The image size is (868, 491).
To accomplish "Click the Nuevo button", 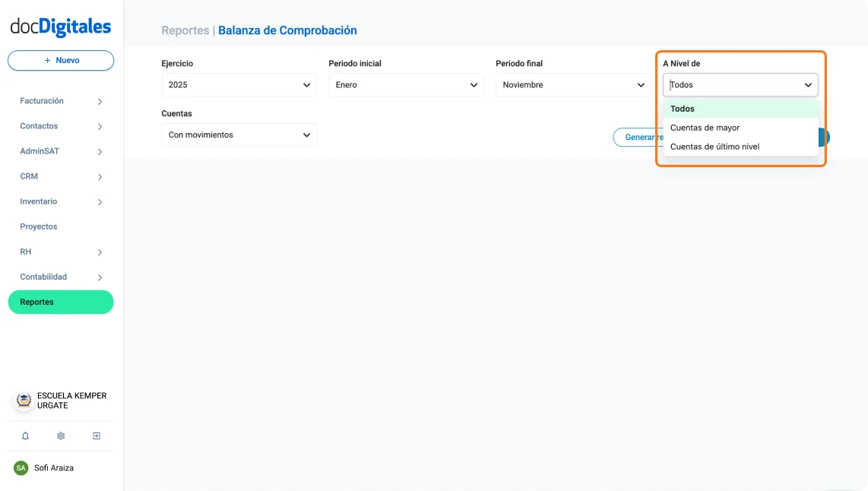I will pos(60,60).
